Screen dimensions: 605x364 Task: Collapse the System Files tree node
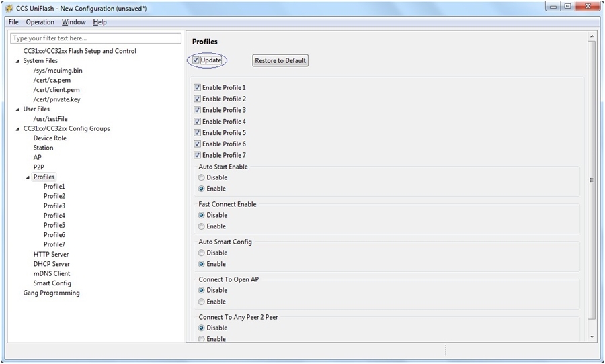click(x=17, y=61)
